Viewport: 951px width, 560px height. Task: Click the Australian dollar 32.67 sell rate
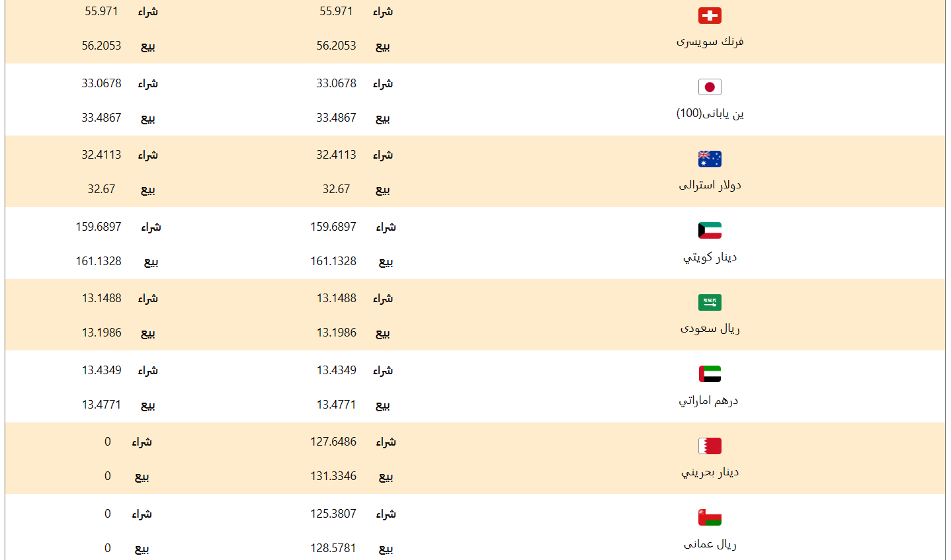tap(336, 189)
